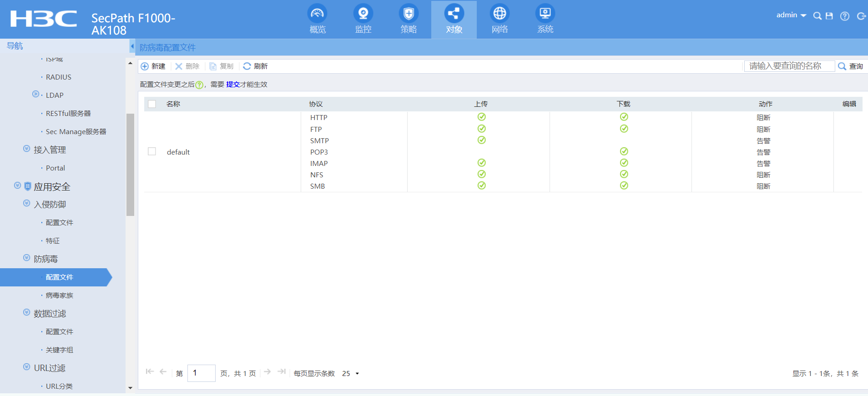This screenshot has width=868, height=396.
Task: Click the sidebar scroll down arrow
Action: 131,388
